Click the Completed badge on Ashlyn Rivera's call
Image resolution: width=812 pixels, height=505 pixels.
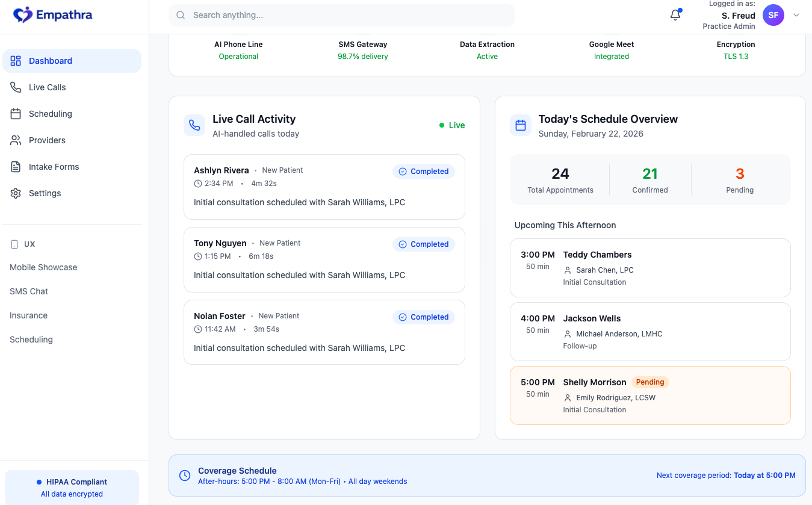pyautogui.click(x=424, y=172)
